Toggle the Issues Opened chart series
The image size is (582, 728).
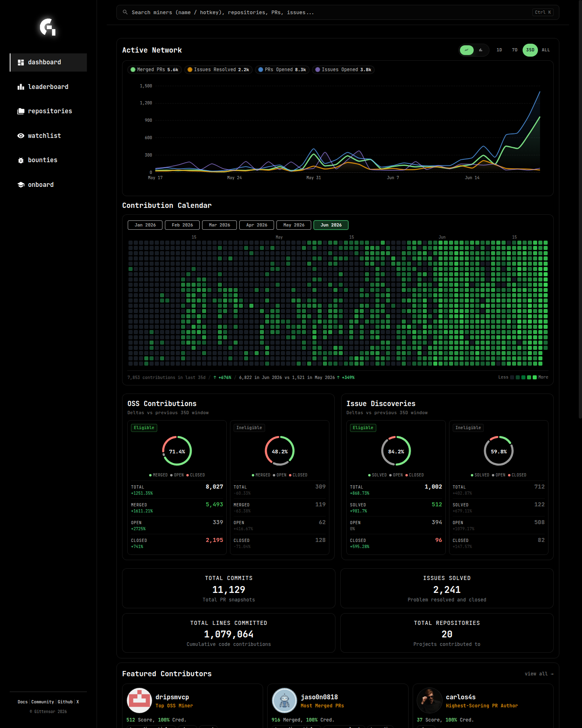click(343, 70)
